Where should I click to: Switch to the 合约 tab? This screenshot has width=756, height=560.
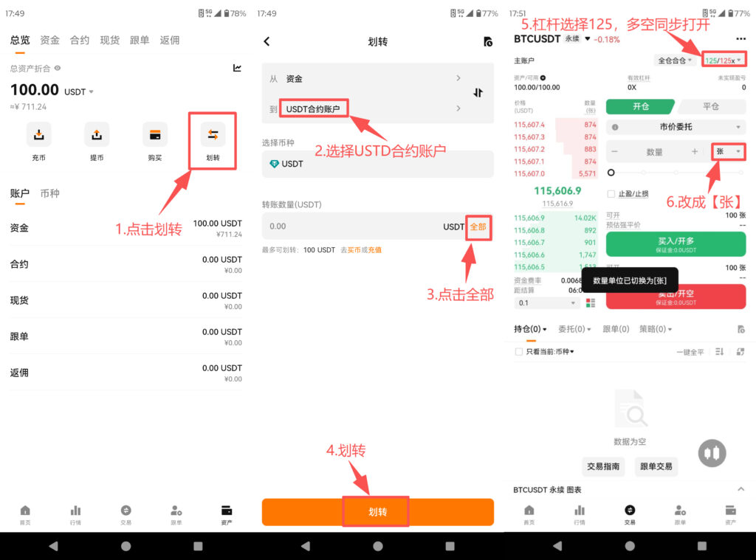coord(79,40)
